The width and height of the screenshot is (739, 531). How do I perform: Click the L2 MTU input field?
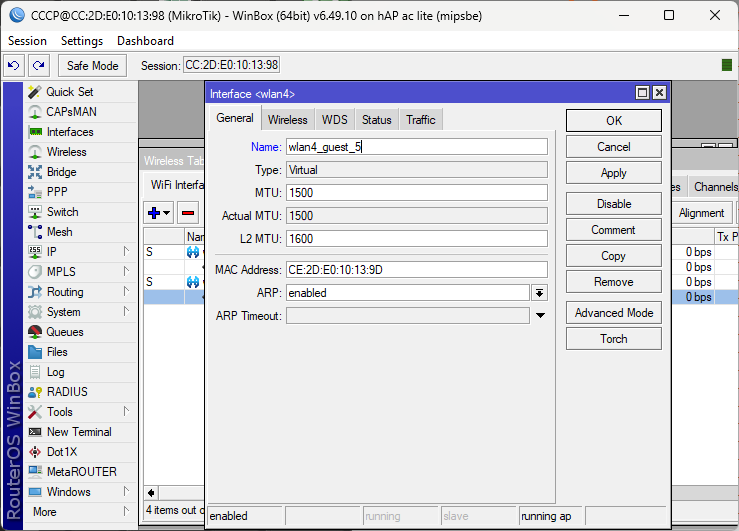click(x=417, y=239)
